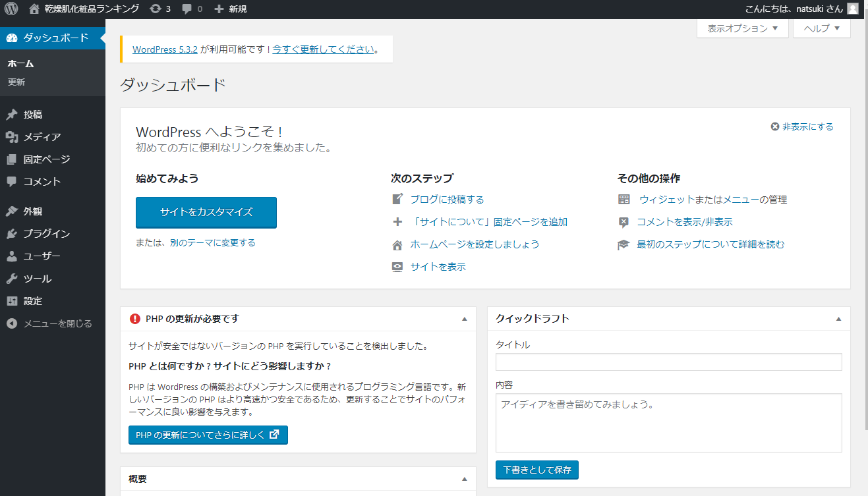Viewport: 868px width, 496px height.
Task: Open the メディア menu label
Action: point(42,137)
